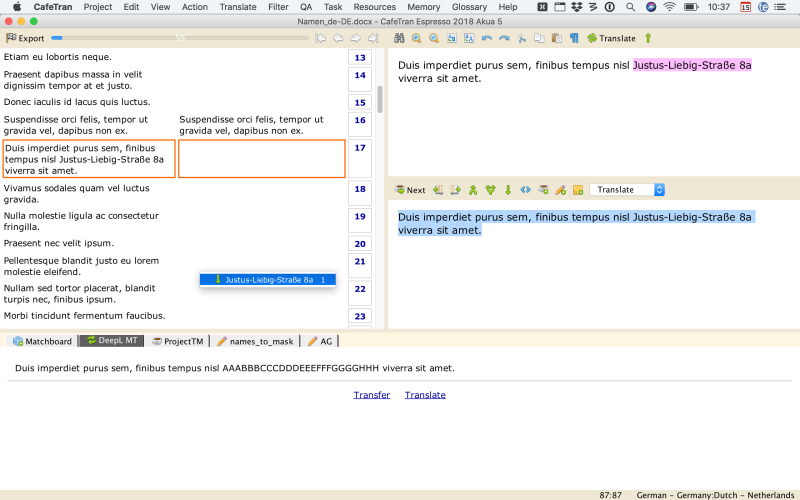Click the Translate link below MT result
The image size is (800, 500).
425,395
